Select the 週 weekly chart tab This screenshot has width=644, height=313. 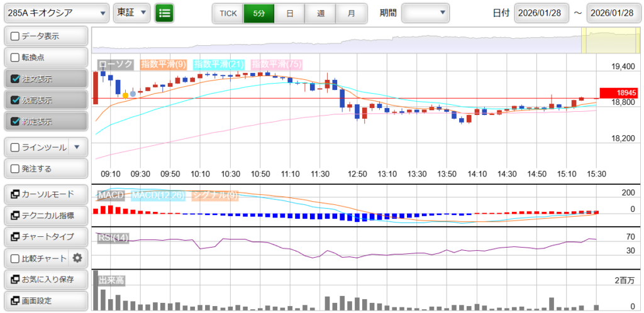(321, 13)
